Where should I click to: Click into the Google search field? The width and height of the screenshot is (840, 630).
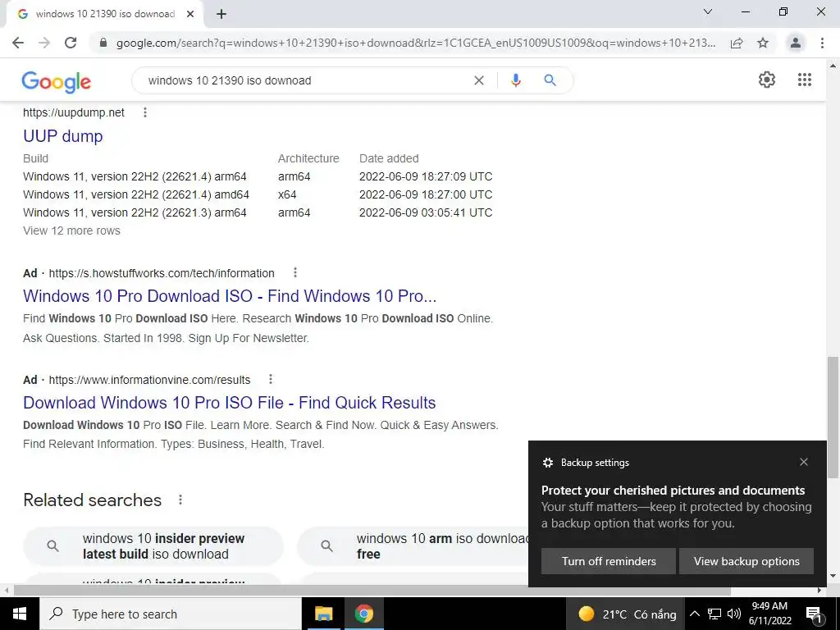pos(305,80)
